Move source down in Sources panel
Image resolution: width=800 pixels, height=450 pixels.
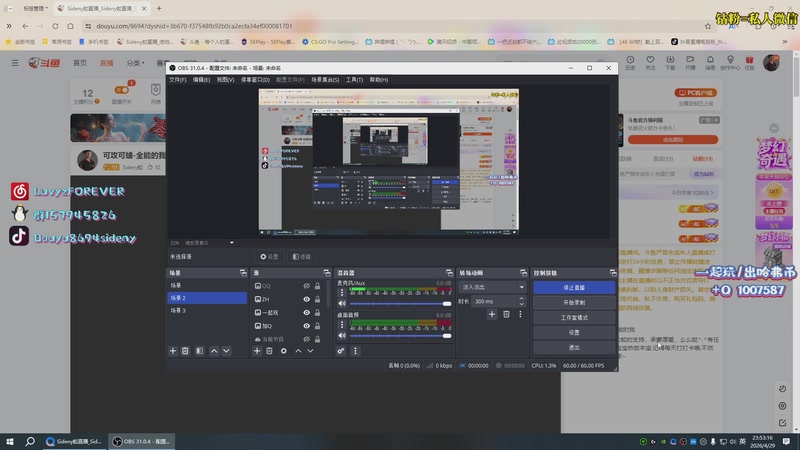(310, 351)
